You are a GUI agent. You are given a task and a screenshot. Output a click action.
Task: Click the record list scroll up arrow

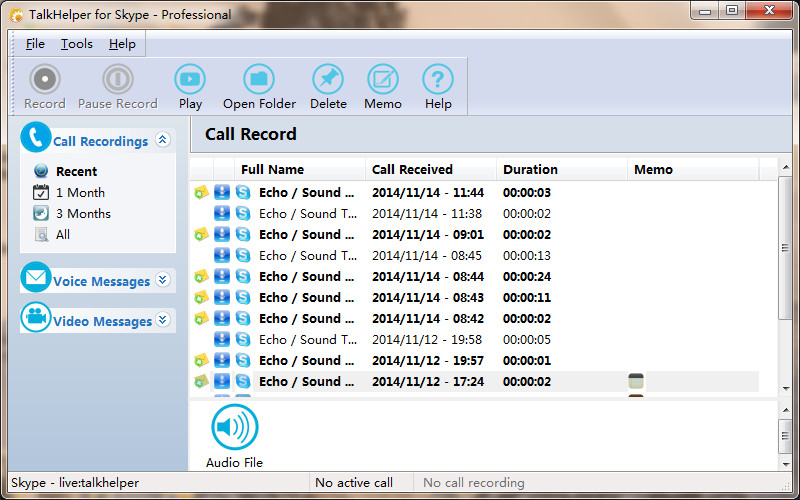click(x=785, y=168)
